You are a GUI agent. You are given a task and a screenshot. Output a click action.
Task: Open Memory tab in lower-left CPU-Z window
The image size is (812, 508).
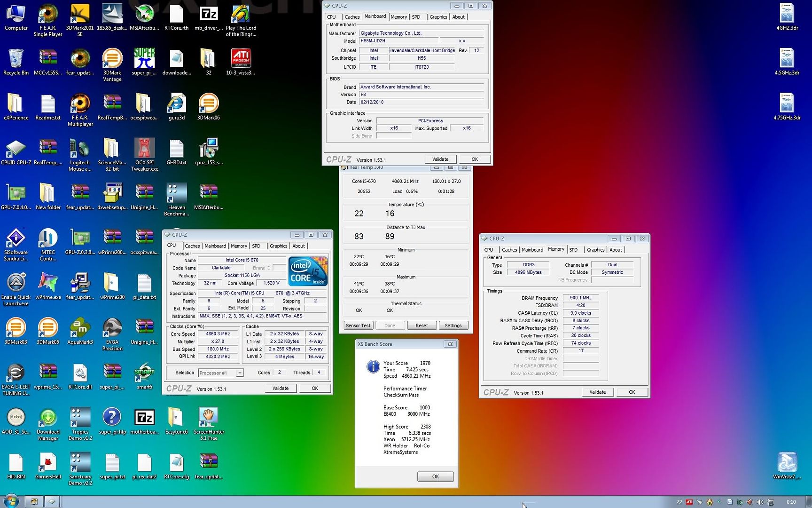point(239,246)
